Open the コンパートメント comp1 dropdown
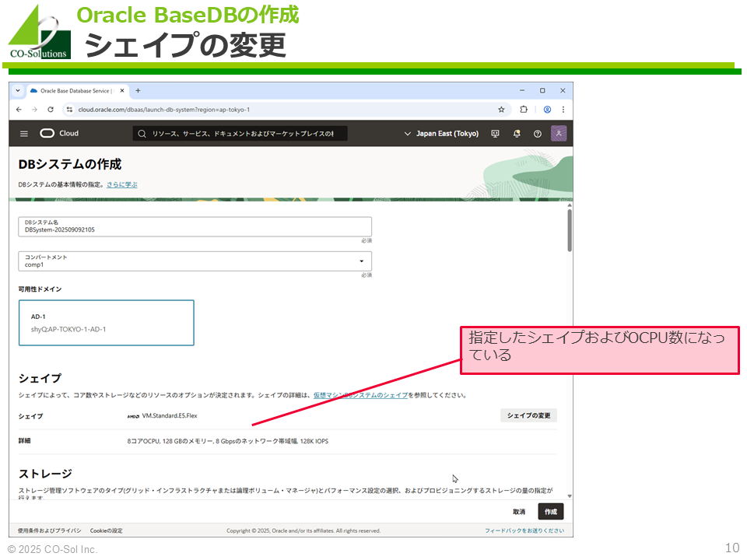This screenshot has width=747, height=560. [195, 261]
